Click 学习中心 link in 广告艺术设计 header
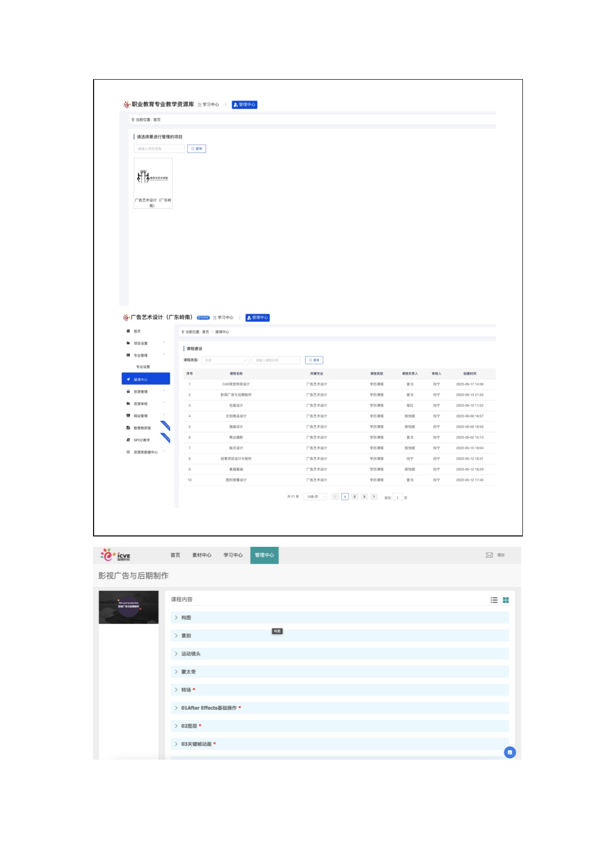This screenshot has height=868, width=614. point(223,318)
